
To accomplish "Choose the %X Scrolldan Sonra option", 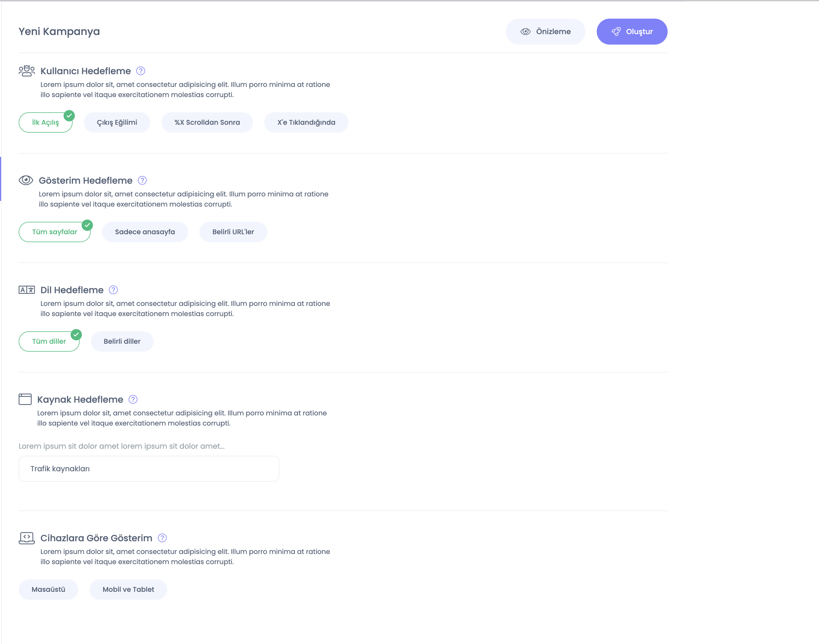I will tap(207, 122).
